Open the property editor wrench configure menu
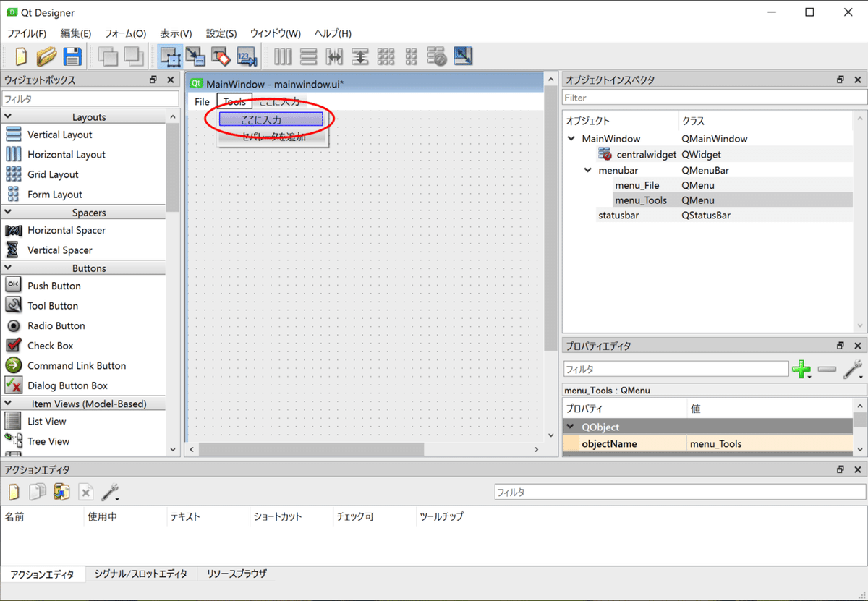The width and height of the screenshot is (868, 601). pyautogui.click(x=854, y=369)
